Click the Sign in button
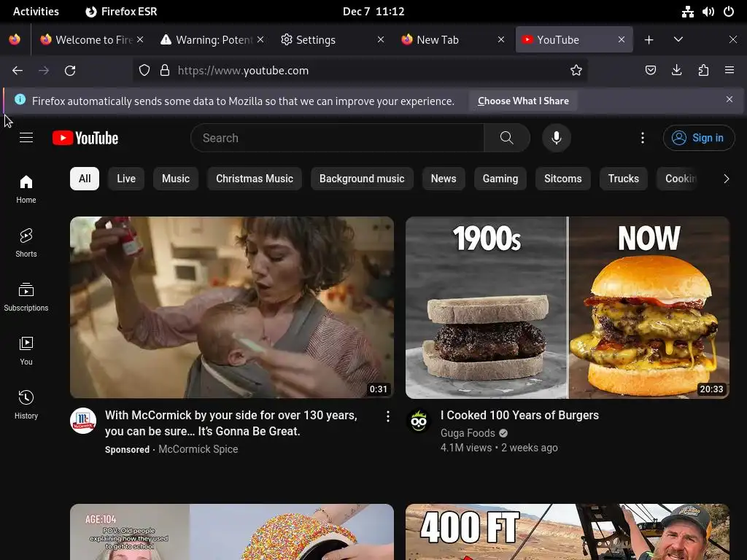 point(699,138)
